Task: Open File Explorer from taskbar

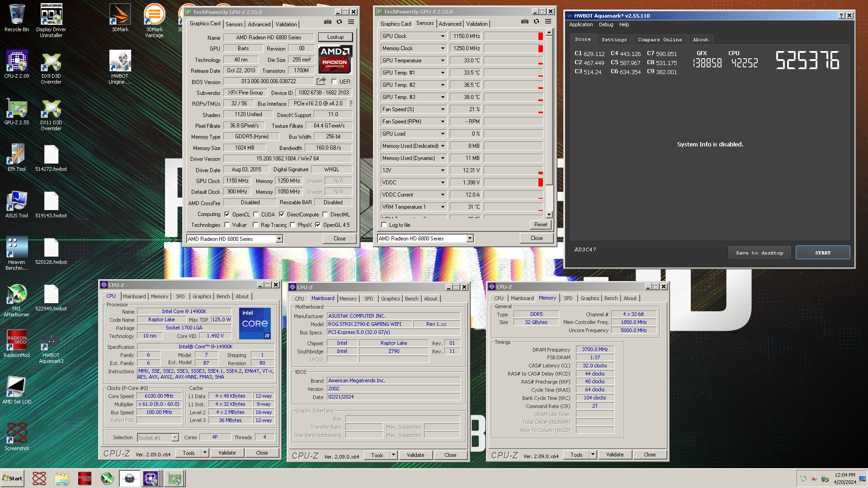Action: 62,479
